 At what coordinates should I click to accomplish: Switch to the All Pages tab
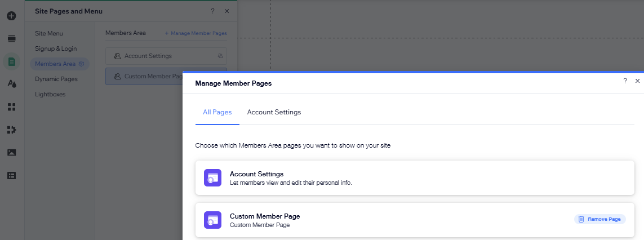tap(217, 112)
